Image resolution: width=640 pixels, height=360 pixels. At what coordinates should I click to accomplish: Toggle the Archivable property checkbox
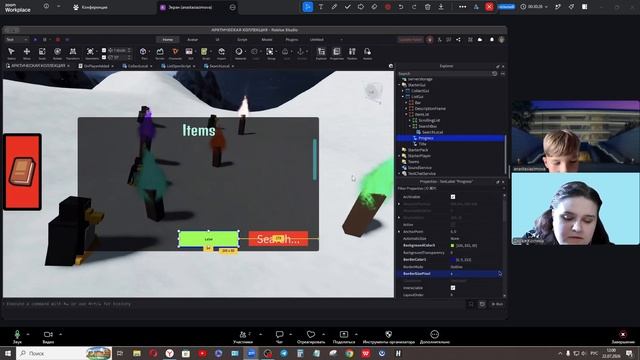[x=453, y=197]
